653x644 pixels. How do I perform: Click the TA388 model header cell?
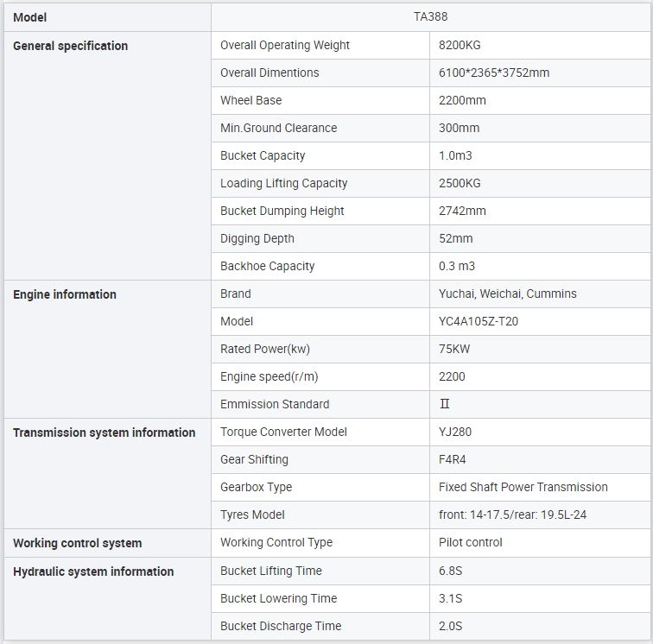tap(429, 16)
